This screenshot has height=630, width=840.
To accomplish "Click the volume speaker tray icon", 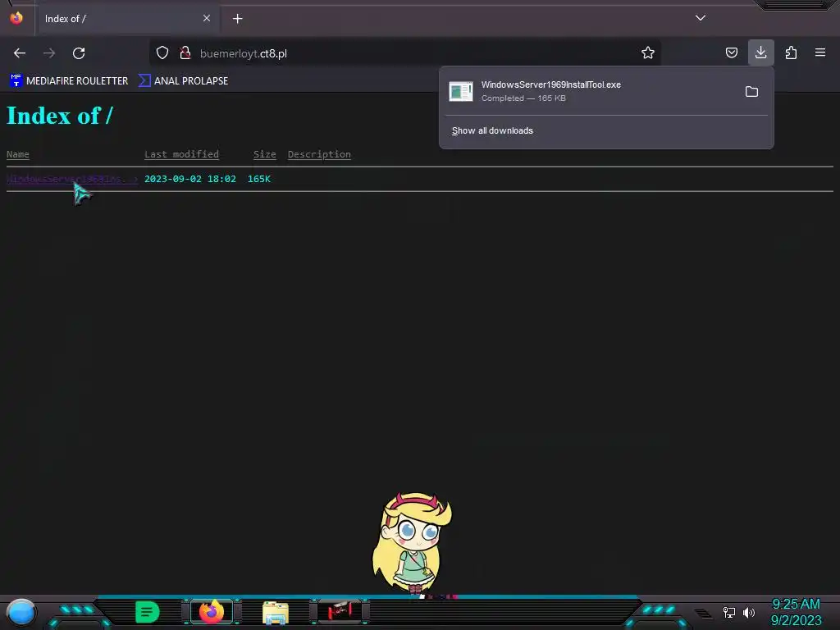I will pos(749,612).
